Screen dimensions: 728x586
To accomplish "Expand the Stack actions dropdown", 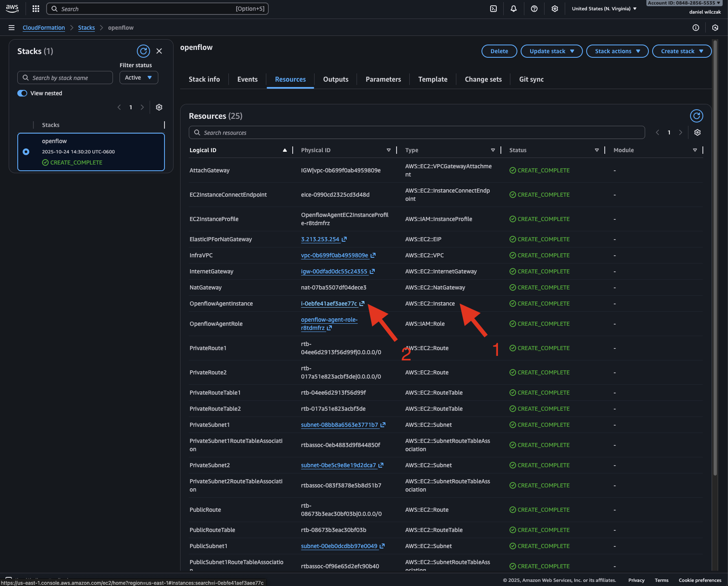I will [x=617, y=51].
